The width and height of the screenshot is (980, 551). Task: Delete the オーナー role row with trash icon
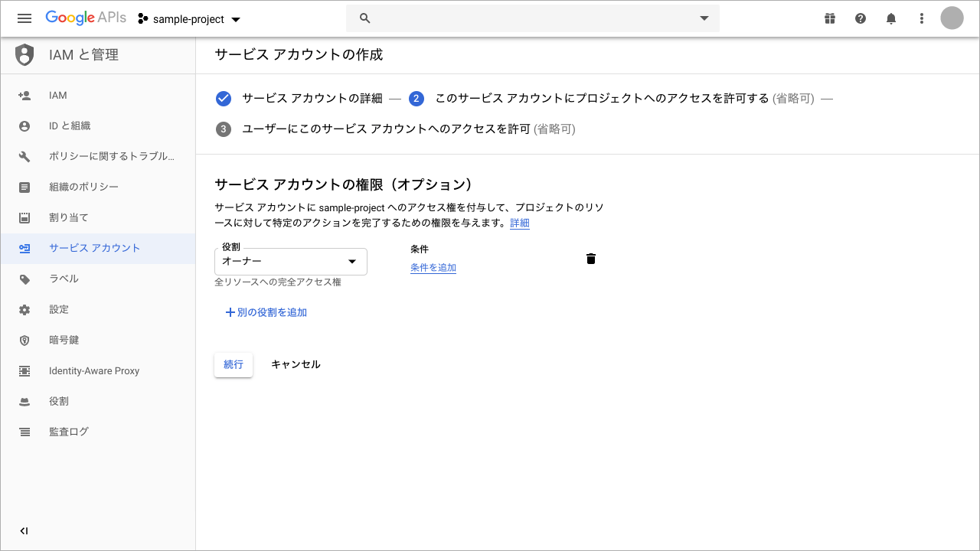pyautogui.click(x=590, y=259)
